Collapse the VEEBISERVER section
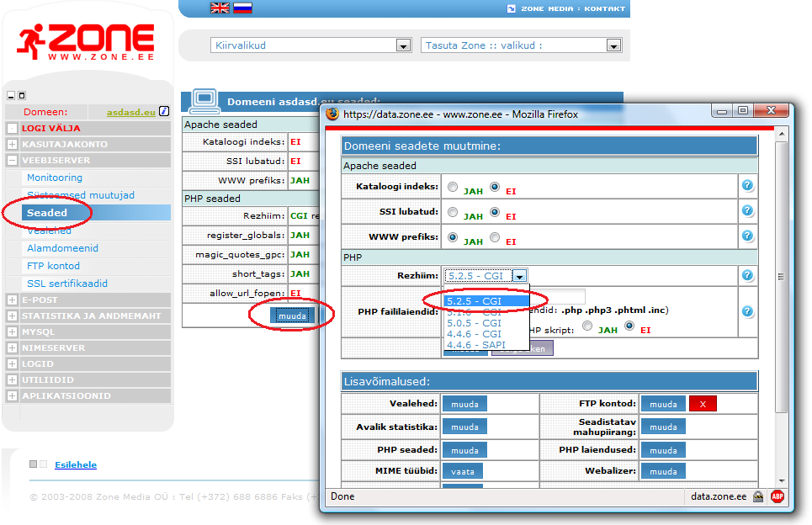Screen dimensions: 812x525 pos(12,160)
